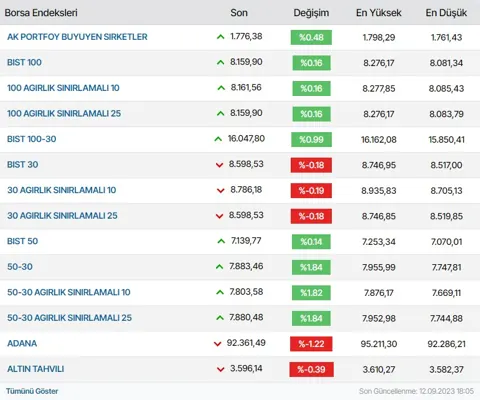Click the last value 7.139,77
Viewport: 480px width, 400px height.
pos(246,240)
